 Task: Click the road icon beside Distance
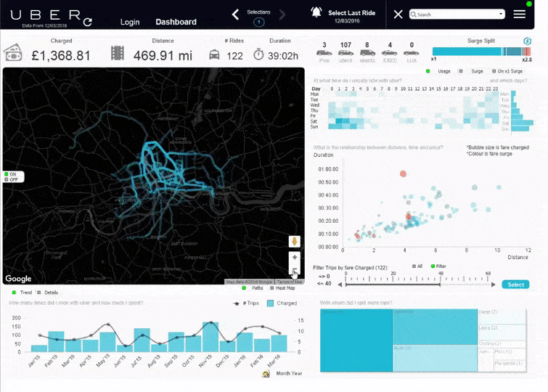tap(118, 53)
